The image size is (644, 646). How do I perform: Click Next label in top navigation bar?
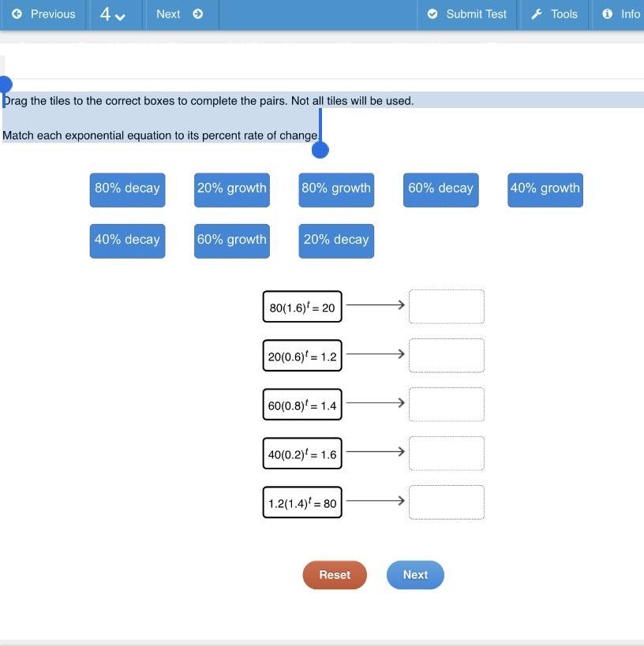pos(168,14)
